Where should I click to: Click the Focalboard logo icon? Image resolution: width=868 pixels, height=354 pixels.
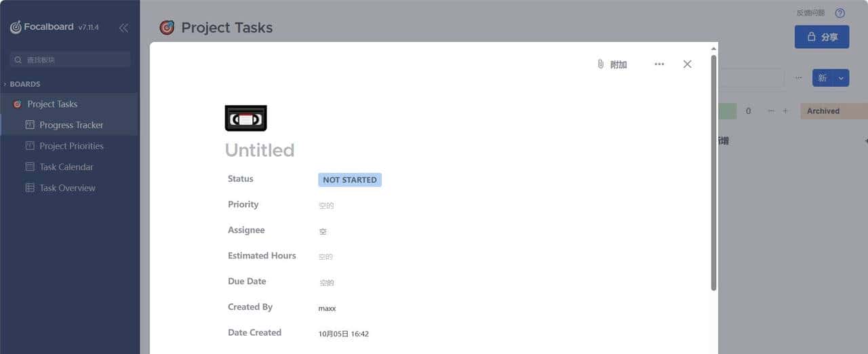point(16,28)
